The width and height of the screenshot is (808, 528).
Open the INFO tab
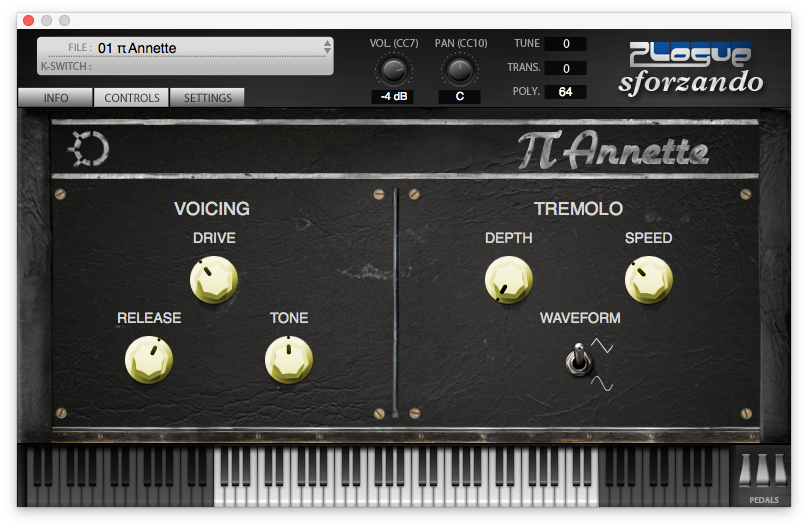pos(56,97)
